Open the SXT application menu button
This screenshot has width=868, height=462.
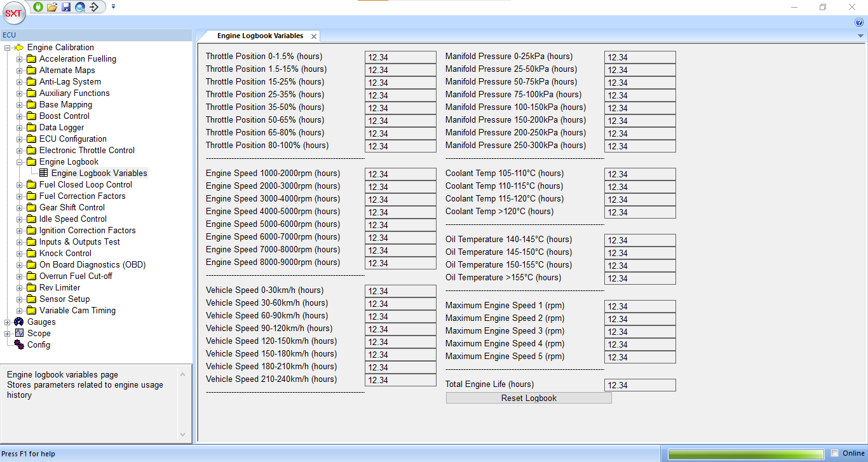click(13, 13)
